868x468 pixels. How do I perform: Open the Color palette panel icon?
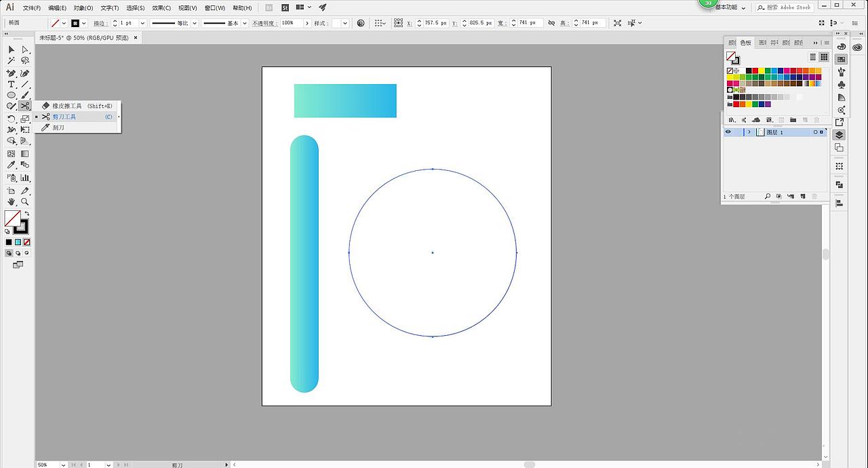tap(842, 46)
